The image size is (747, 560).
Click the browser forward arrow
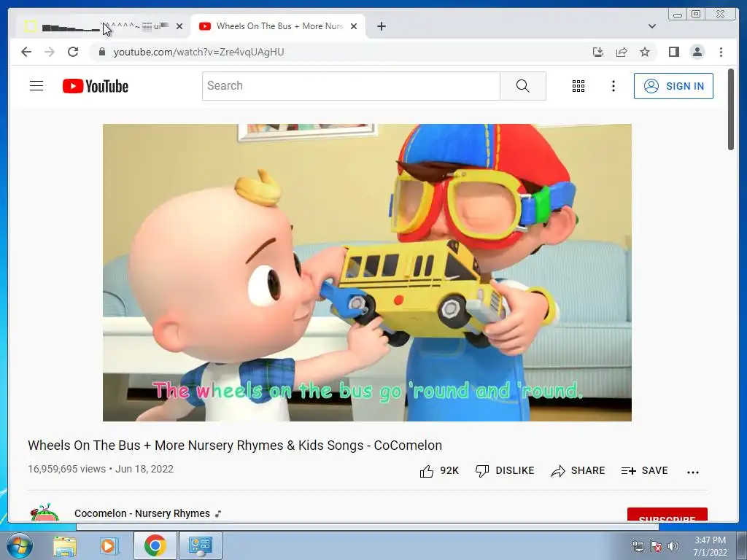coord(50,52)
